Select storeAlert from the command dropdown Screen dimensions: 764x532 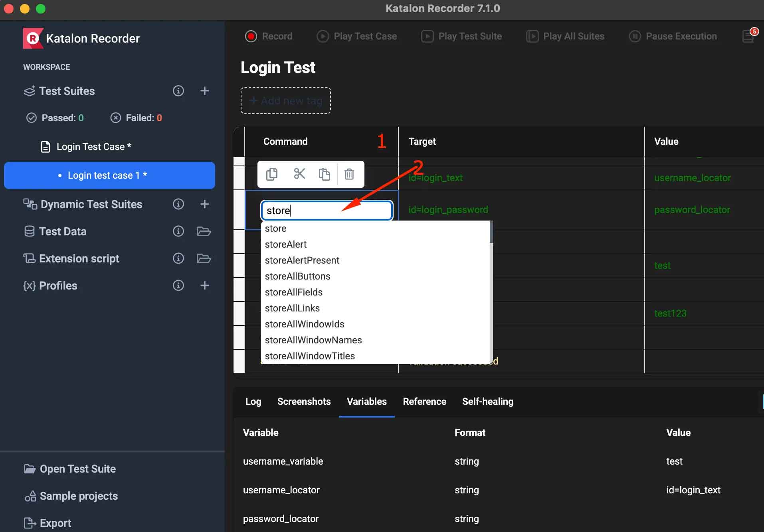285,244
